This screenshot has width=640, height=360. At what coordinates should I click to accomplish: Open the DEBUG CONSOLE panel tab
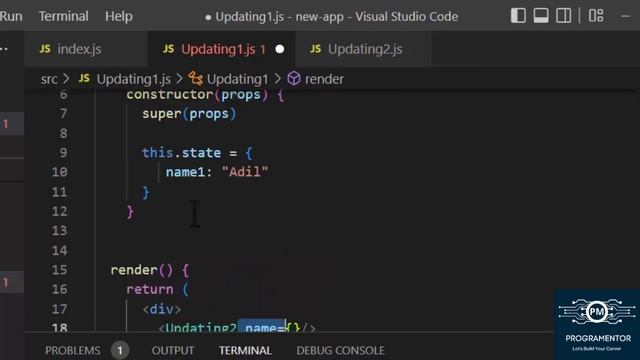[x=340, y=351]
